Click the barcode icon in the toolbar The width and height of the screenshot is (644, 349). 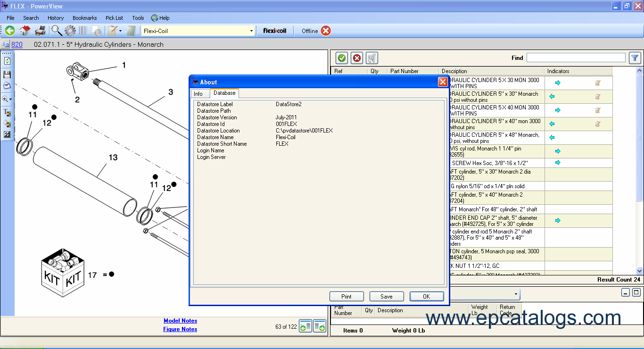tap(83, 31)
